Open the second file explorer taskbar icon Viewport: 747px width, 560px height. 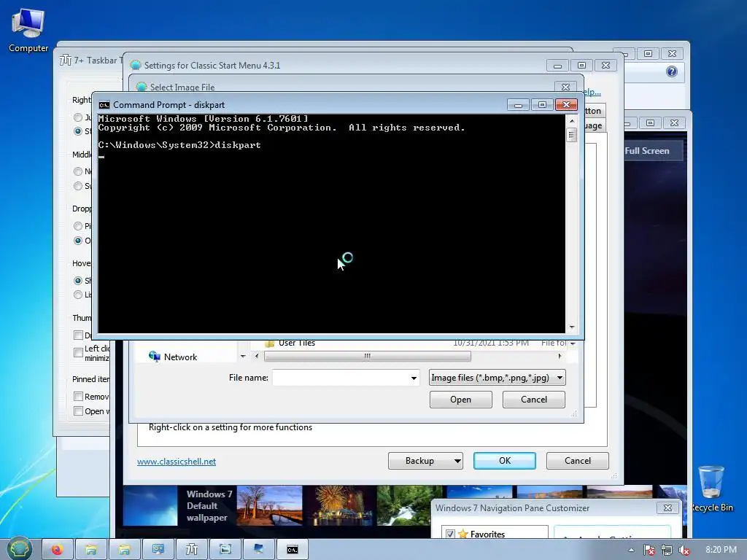124,550
